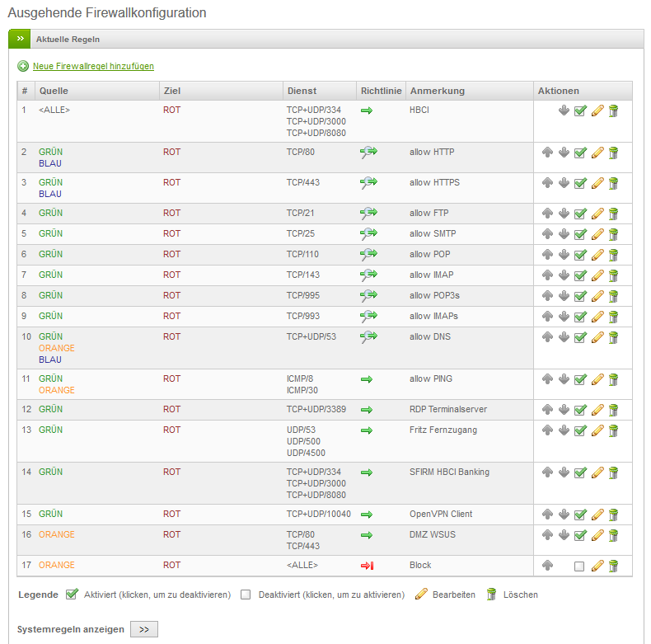This screenshot has height=644, width=651.
Task: Move the Fritz Fernzugang rule down
Action: (564, 430)
